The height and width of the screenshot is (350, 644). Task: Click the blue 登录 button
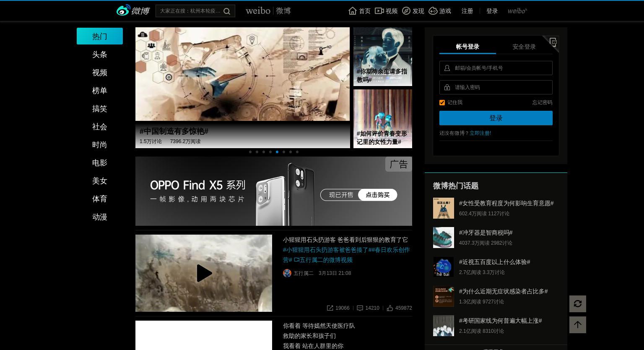[x=496, y=118]
